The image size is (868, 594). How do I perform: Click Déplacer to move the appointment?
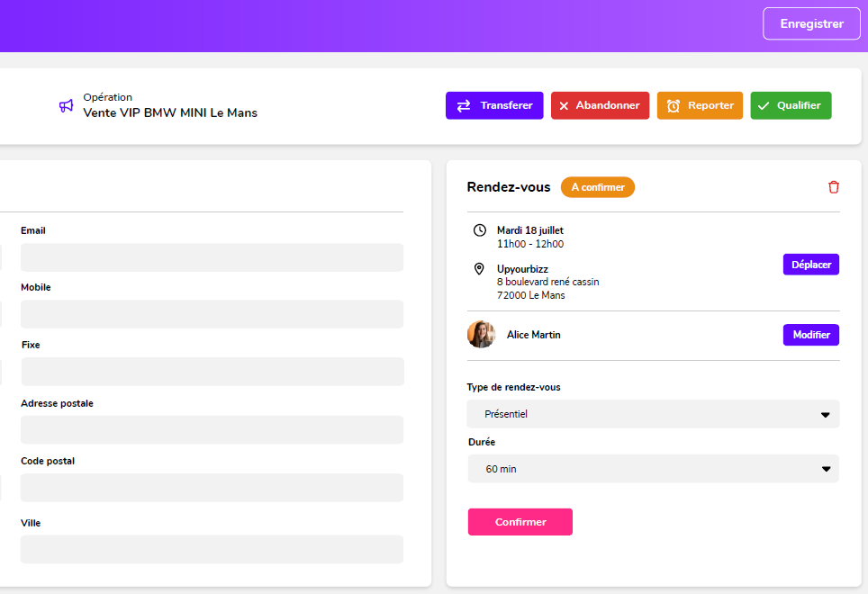(810, 265)
